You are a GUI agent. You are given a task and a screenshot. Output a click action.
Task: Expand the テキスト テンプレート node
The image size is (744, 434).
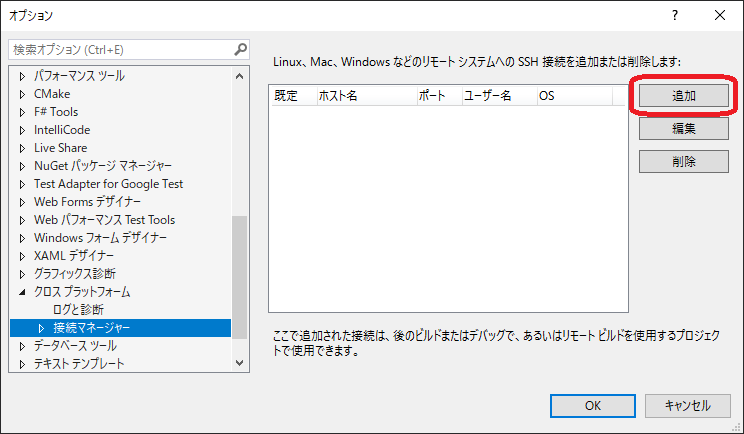click(x=22, y=364)
